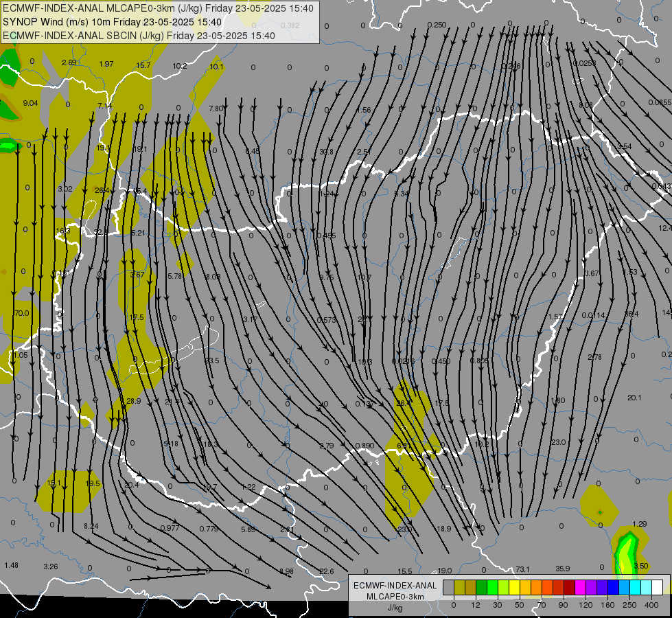672x618 pixels.
Task: Click the map value 0.0114
Action: tap(593, 315)
